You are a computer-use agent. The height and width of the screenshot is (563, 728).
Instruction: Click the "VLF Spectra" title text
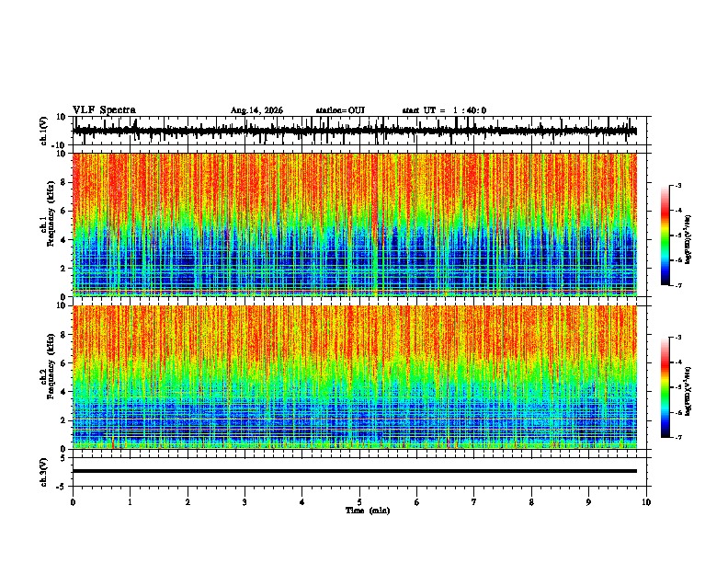tap(104, 110)
